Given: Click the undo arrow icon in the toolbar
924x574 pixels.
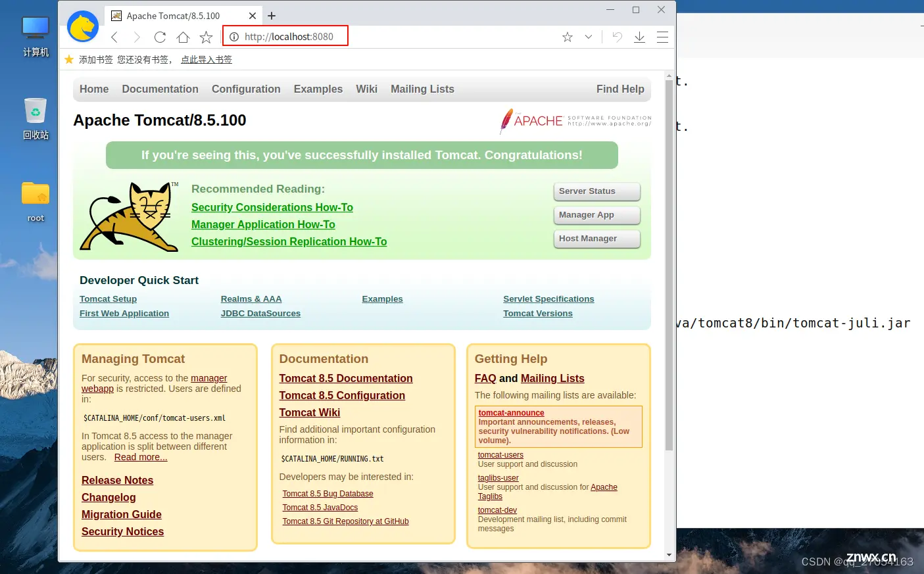Looking at the screenshot, I should (x=617, y=37).
